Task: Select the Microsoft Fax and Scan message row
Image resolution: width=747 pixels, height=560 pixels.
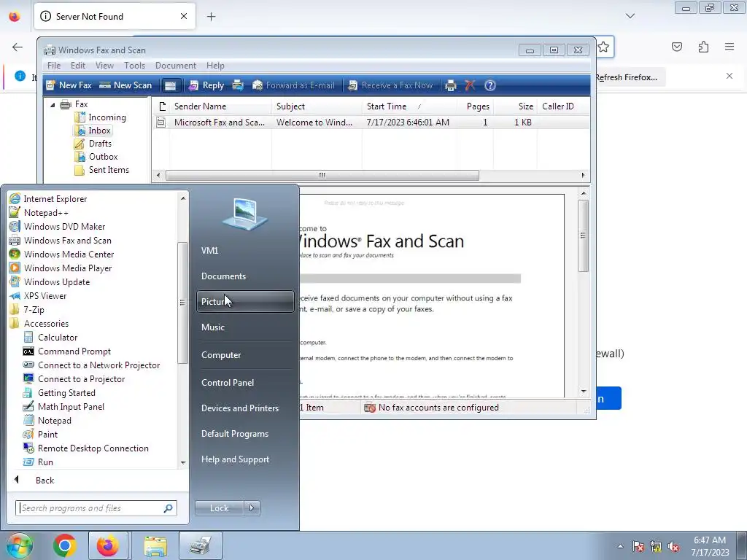Action: (x=371, y=122)
